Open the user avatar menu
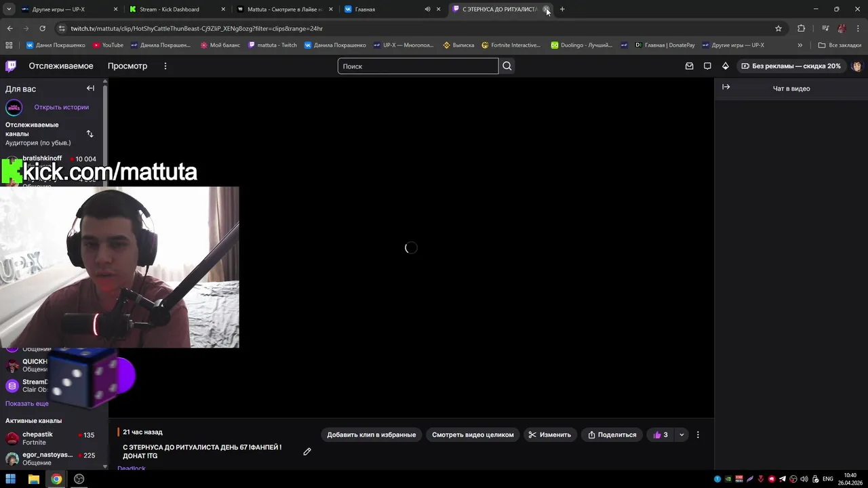Viewport: 868px width, 488px height. [856, 66]
